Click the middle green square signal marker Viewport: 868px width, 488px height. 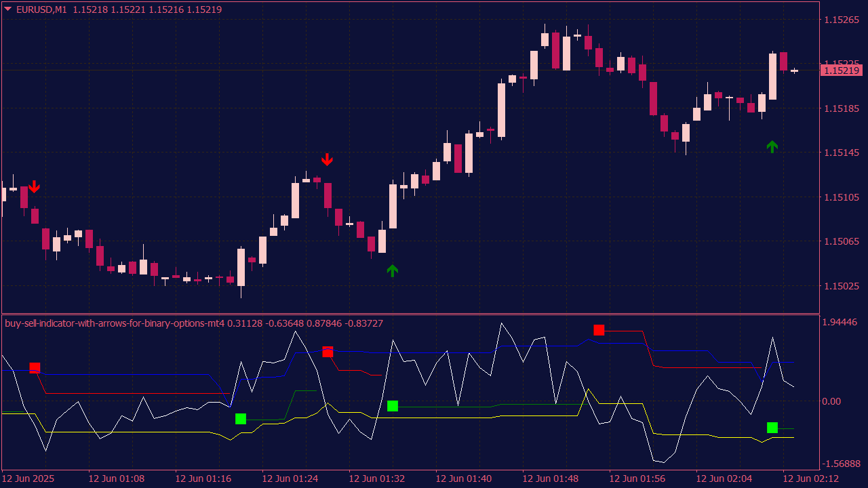pos(392,406)
